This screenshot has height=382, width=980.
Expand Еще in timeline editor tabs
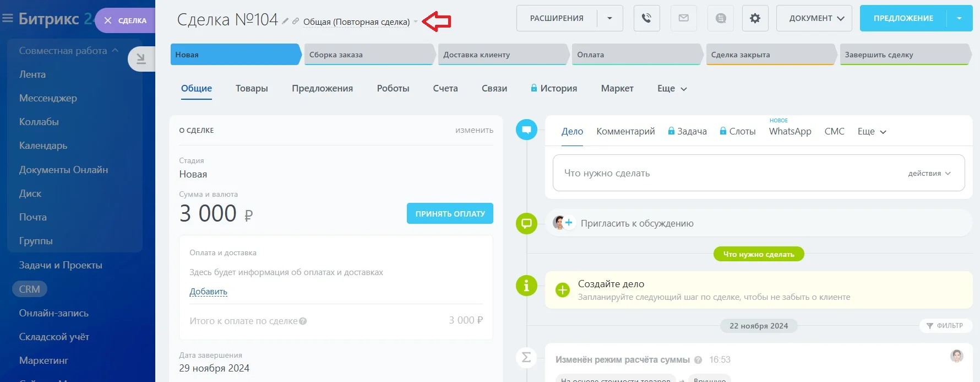[872, 131]
